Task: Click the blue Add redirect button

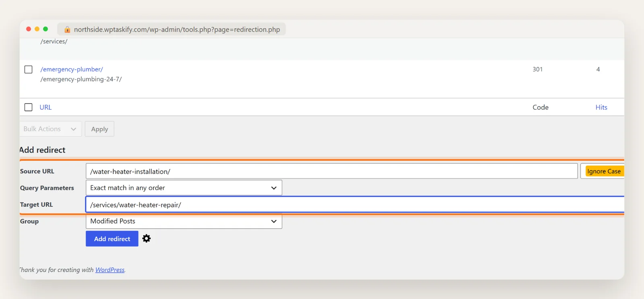Action: [112, 239]
